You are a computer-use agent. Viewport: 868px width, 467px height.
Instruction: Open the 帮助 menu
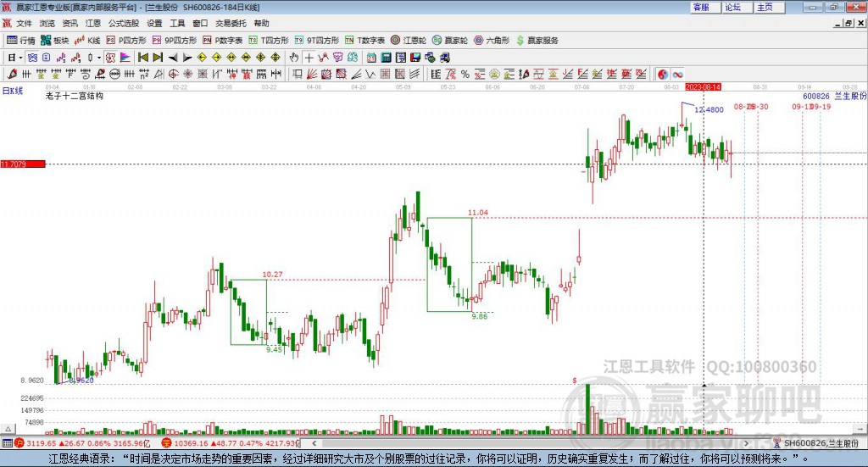261,23
